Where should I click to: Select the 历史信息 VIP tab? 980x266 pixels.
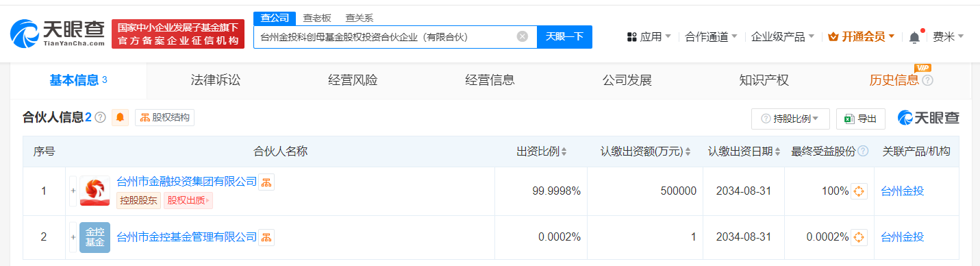[894, 80]
